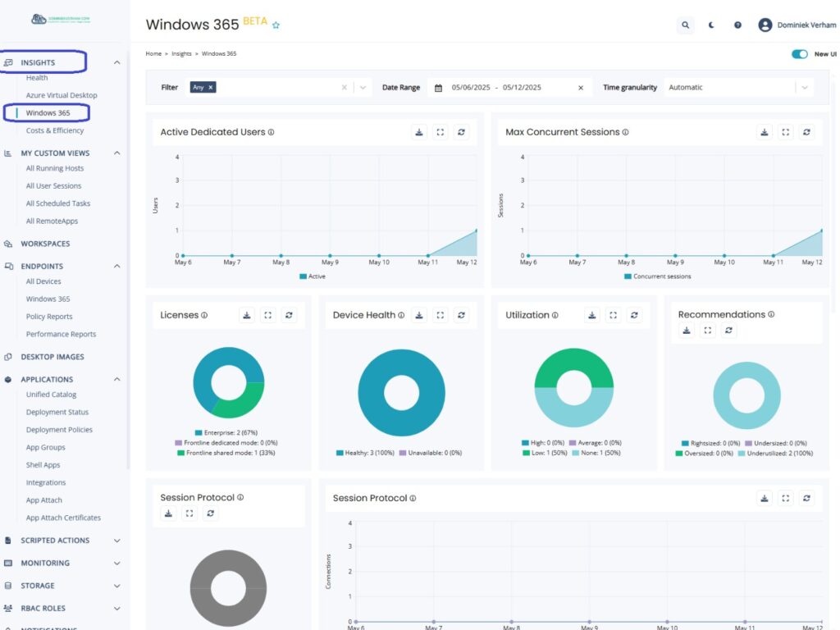
Task: Select the May 12 point on Active Users chart
Action: (x=477, y=231)
